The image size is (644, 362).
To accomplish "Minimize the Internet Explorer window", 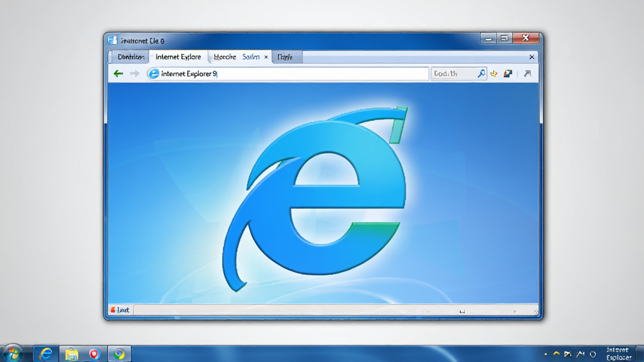I will click(x=488, y=38).
